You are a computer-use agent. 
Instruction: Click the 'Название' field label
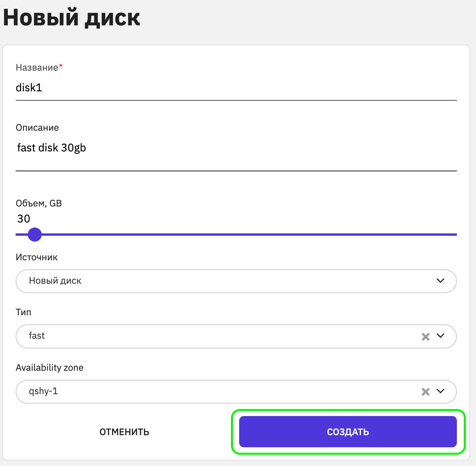point(37,68)
